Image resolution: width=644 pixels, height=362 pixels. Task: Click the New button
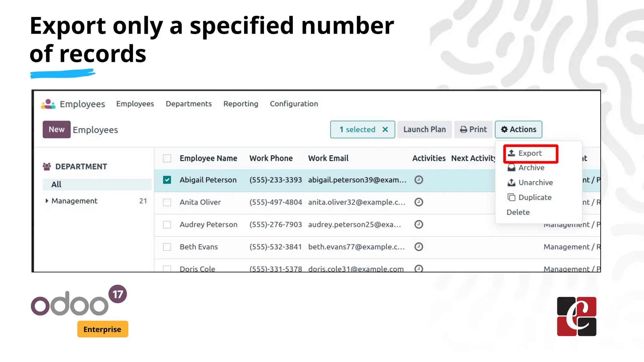coord(57,129)
